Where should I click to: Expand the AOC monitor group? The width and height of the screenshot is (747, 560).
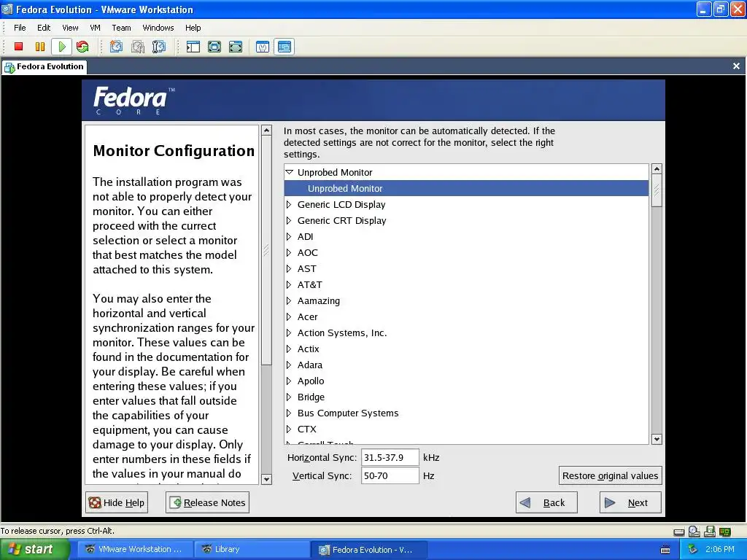[x=289, y=252]
